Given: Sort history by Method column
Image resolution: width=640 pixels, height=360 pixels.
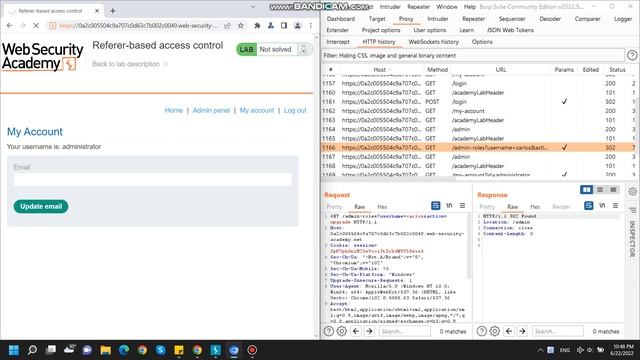Looking at the screenshot, I should 438,70.
